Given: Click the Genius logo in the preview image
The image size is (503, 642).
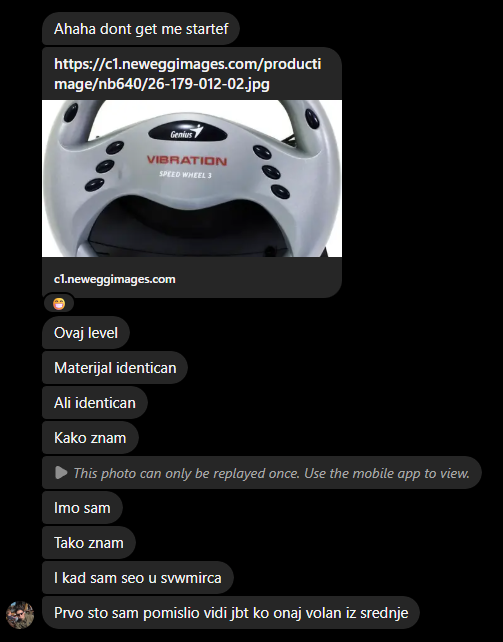Looking at the screenshot, I should coord(187,132).
